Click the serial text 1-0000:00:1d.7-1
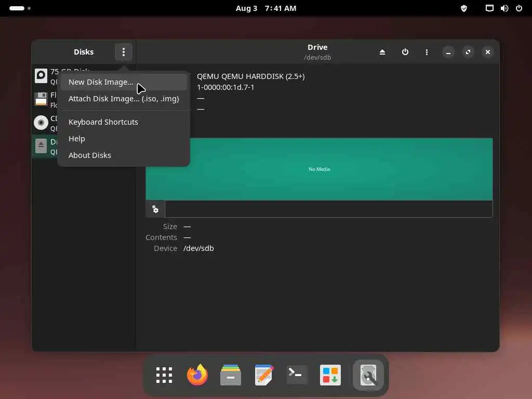This screenshot has width=532, height=399. (x=225, y=87)
